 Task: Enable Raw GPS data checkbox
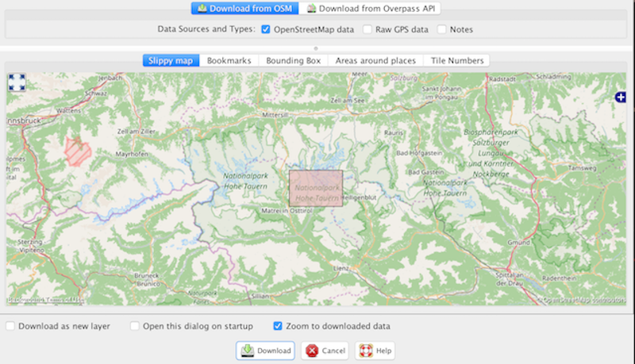[x=368, y=29]
